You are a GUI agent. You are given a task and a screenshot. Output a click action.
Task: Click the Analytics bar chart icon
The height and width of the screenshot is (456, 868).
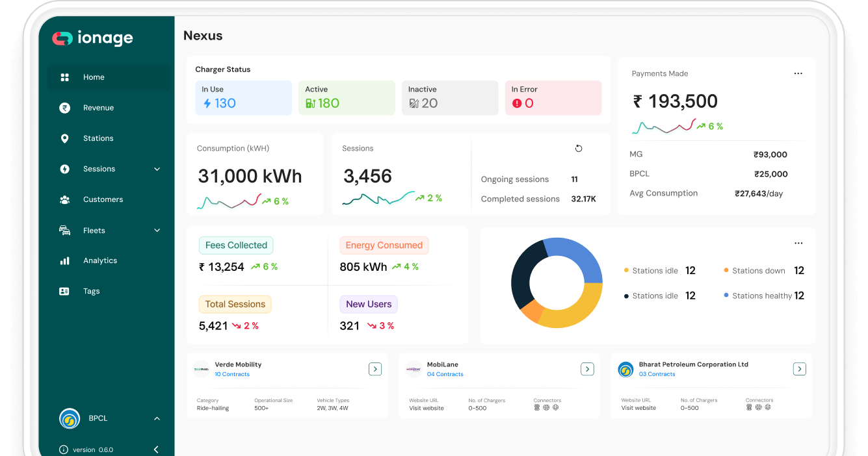coord(64,260)
